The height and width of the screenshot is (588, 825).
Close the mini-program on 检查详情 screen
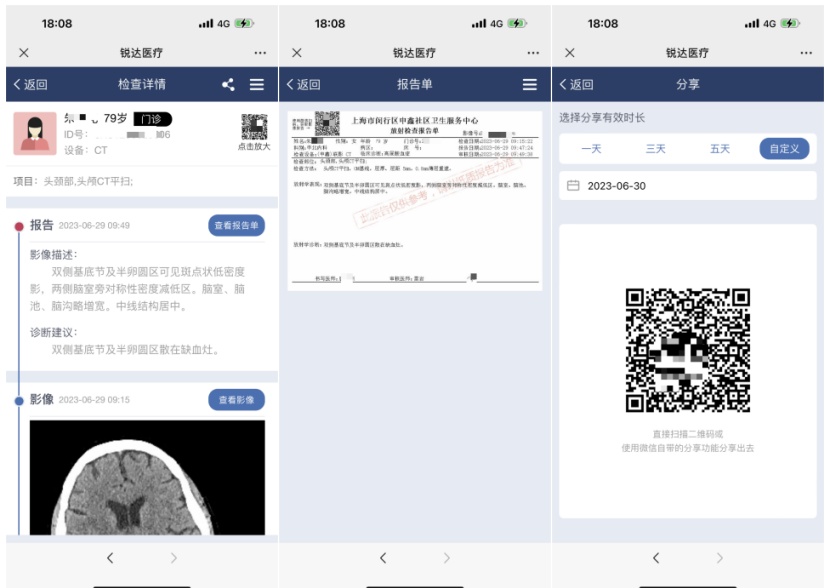click(x=24, y=53)
